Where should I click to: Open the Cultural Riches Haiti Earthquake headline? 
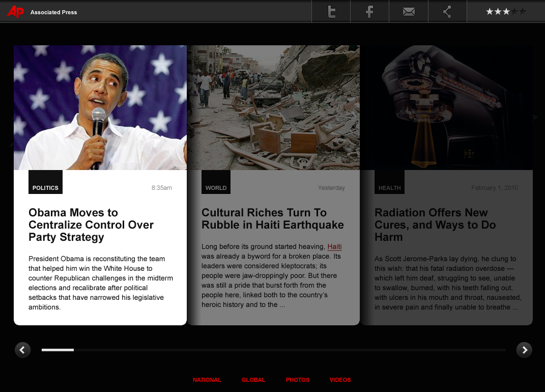pyautogui.click(x=272, y=219)
